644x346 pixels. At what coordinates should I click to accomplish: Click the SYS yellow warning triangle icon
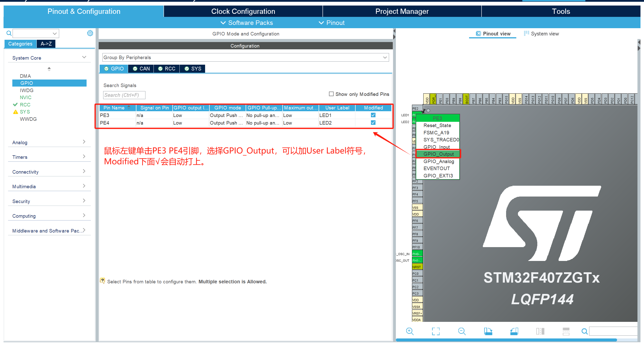click(15, 112)
